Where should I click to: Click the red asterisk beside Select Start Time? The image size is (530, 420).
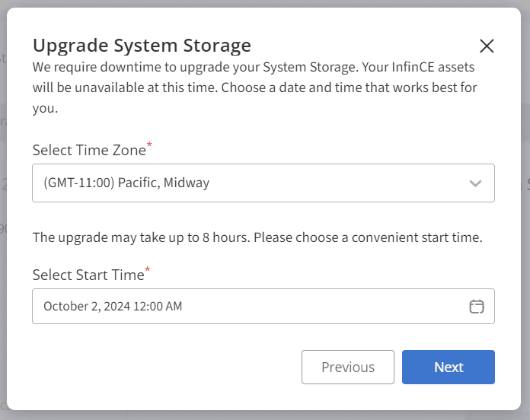tap(148, 269)
